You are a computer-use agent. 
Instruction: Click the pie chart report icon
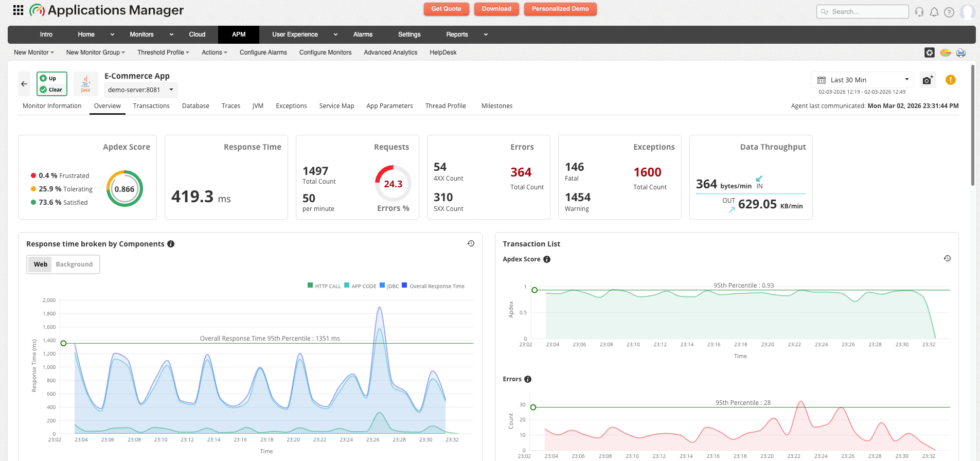pyautogui.click(x=945, y=52)
